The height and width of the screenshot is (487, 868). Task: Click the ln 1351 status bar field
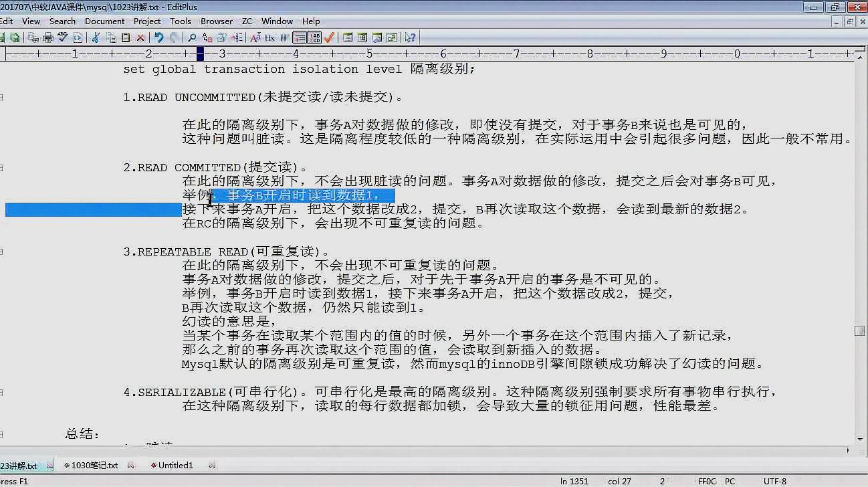coord(574,481)
